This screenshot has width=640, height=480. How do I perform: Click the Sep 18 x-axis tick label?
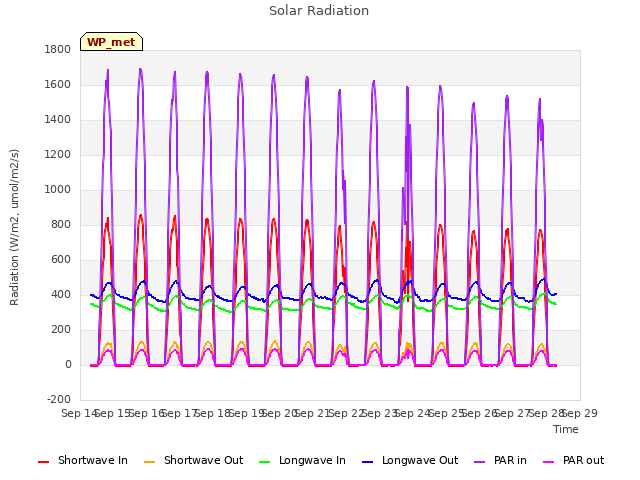(213, 413)
